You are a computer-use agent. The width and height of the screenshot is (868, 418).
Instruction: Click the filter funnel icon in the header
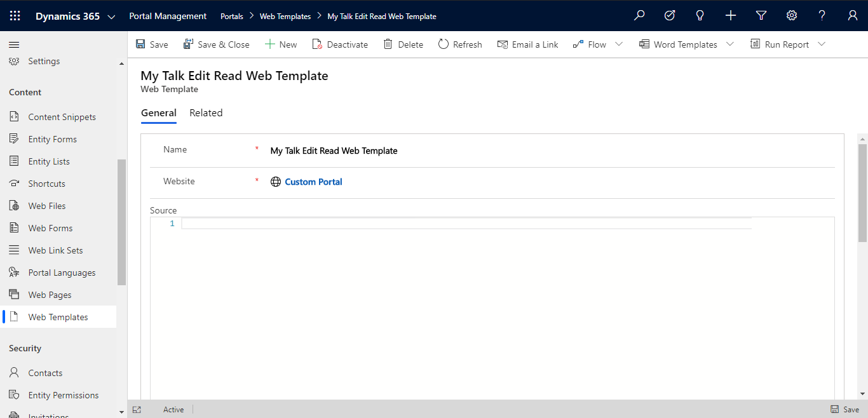point(761,15)
